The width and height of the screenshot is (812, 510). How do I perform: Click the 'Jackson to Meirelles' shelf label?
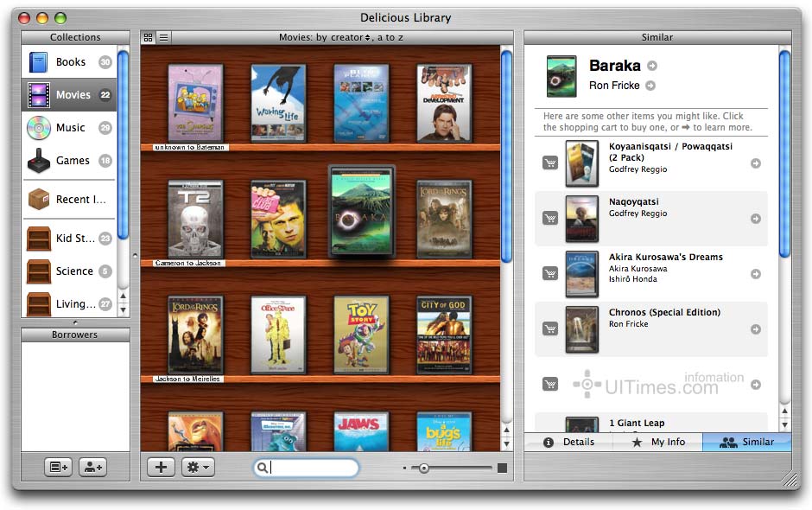187,379
